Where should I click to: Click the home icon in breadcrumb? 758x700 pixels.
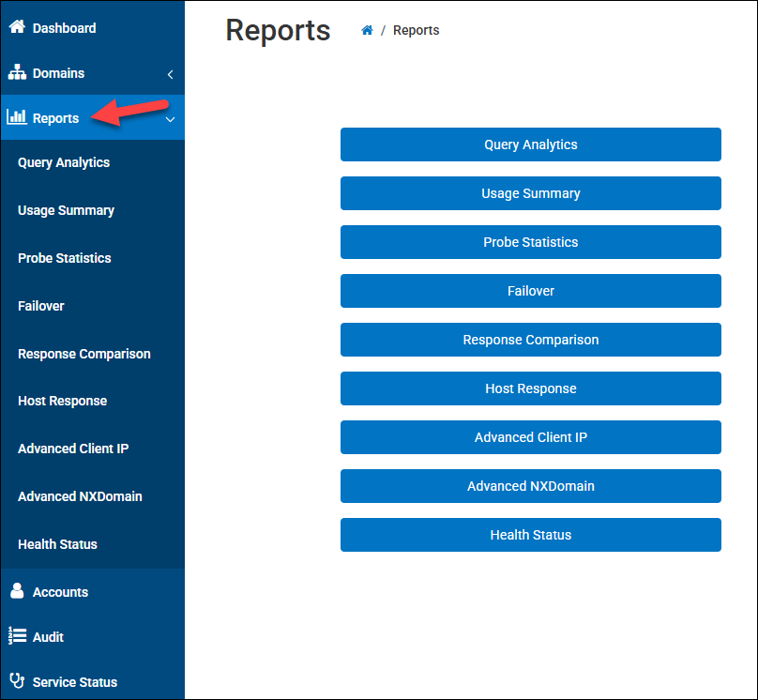click(368, 30)
